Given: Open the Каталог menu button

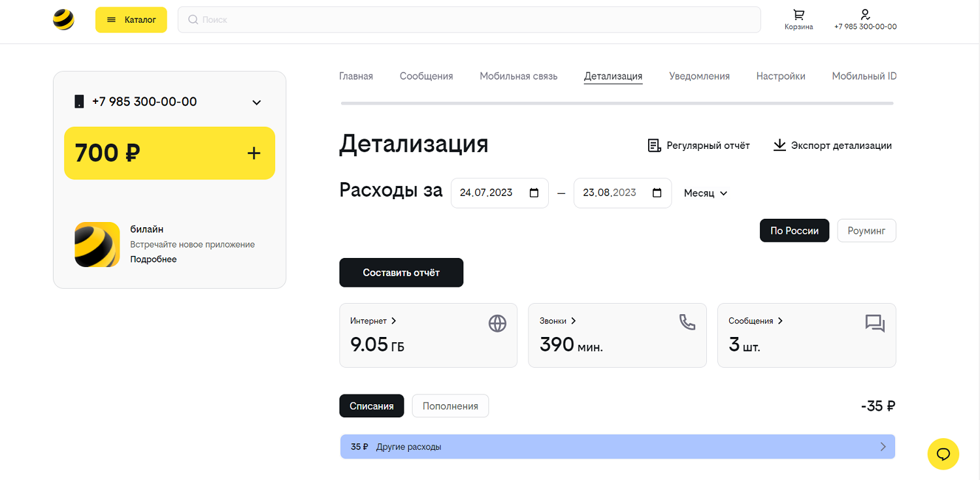Looking at the screenshot, I should (x=131, y=20).
